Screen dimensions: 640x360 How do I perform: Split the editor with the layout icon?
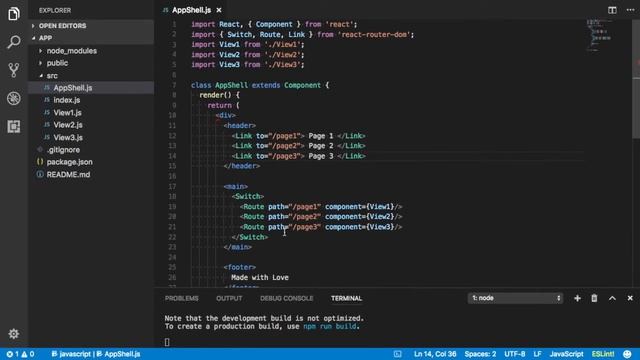pyautogui.click(x=612, y=10)
